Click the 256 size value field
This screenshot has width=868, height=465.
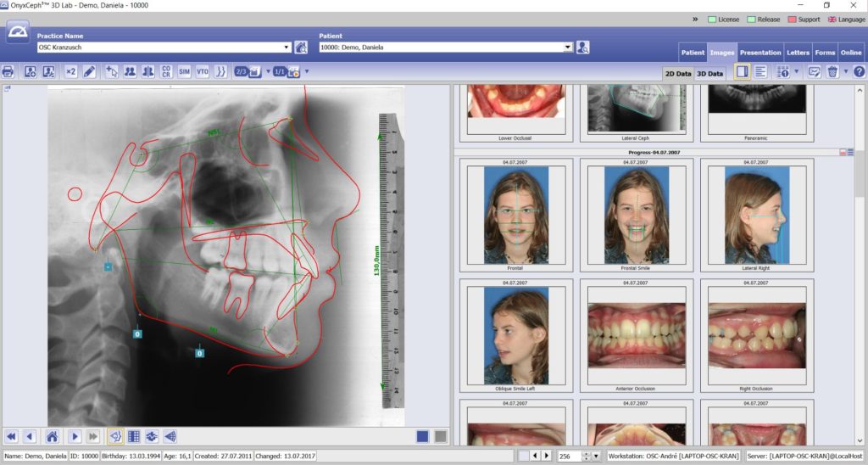[570, 457]
